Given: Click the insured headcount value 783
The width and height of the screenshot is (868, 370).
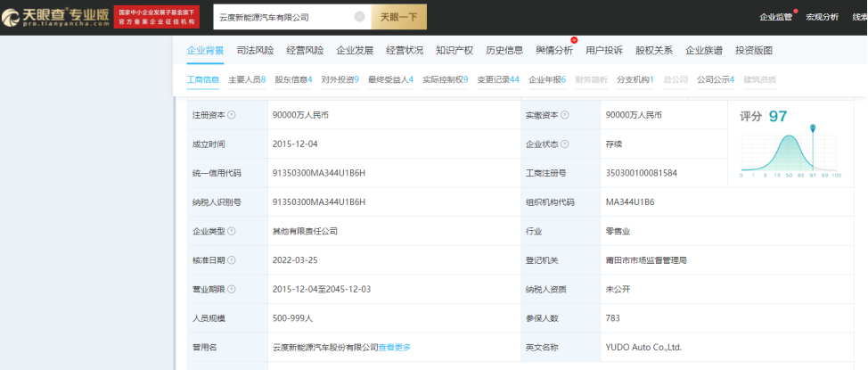Looking at the screenshot, I should [613, 318].
